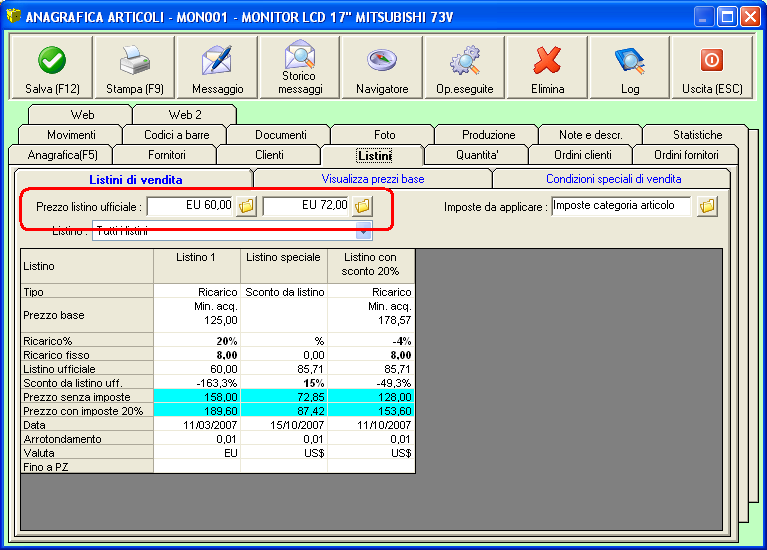
Task: Select the 158,00 price cell
Action: [197, 397]
